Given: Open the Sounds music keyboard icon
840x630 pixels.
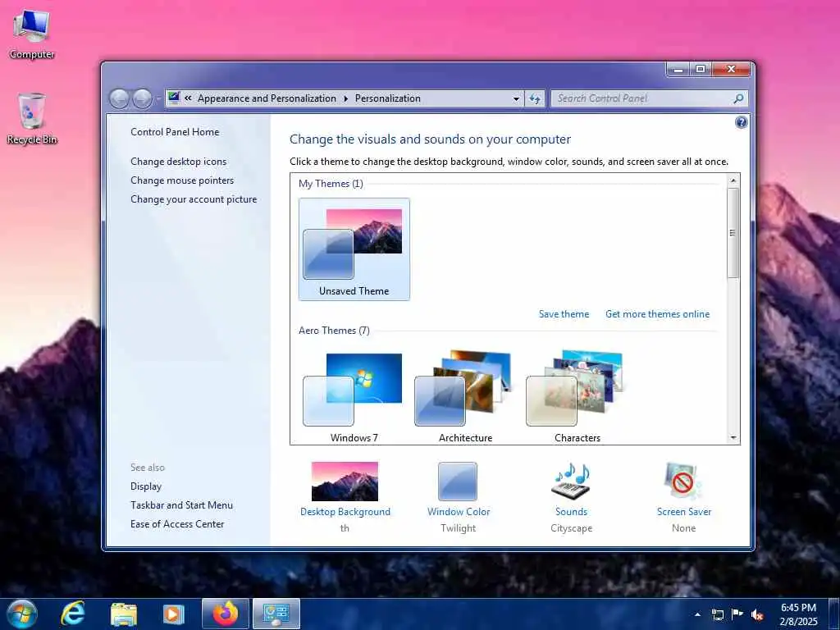Looking at the screenshot, I should (571, 481).
